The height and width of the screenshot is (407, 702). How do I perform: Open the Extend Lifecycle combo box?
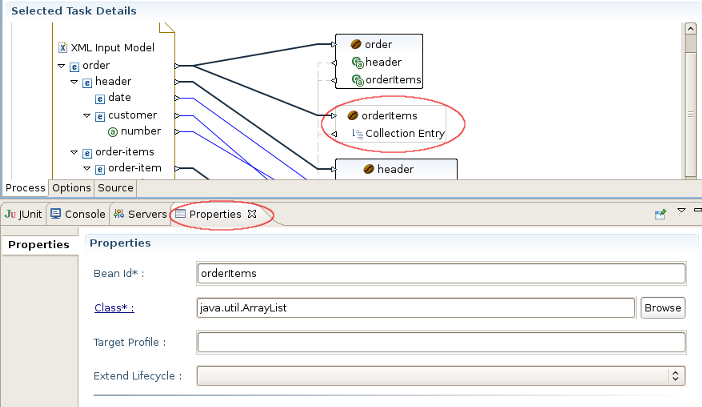coord(441,376)
